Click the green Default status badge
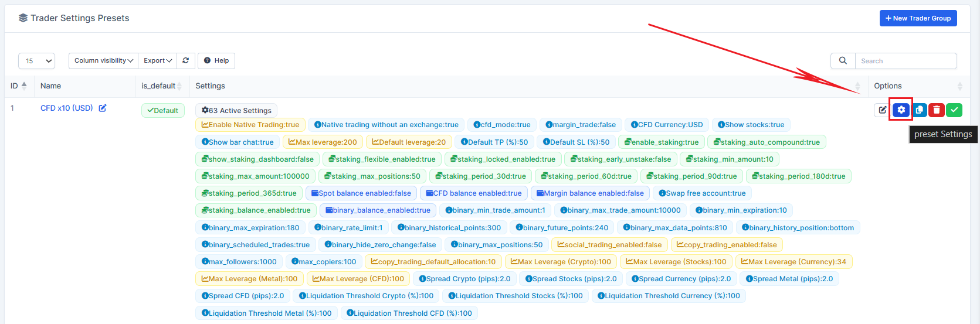This screenshot has width=980, height=324. coord(163,110)
